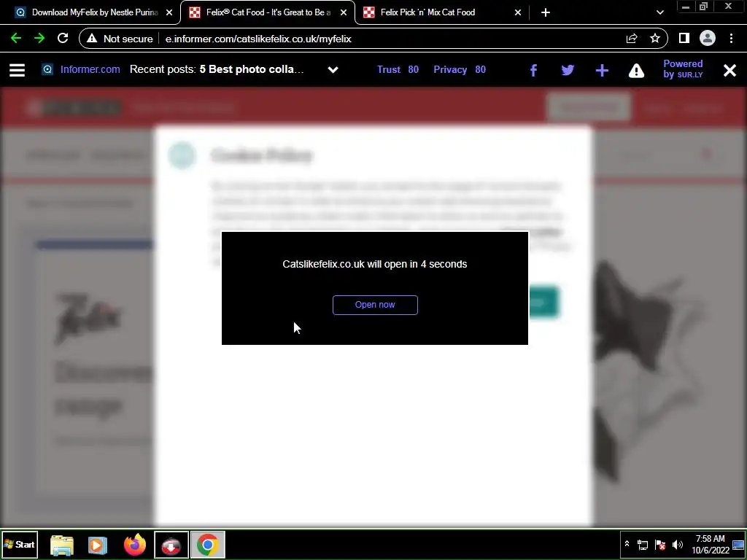Click the Show desktop button
Screen dimensions: 747x560
click(738, 545)
